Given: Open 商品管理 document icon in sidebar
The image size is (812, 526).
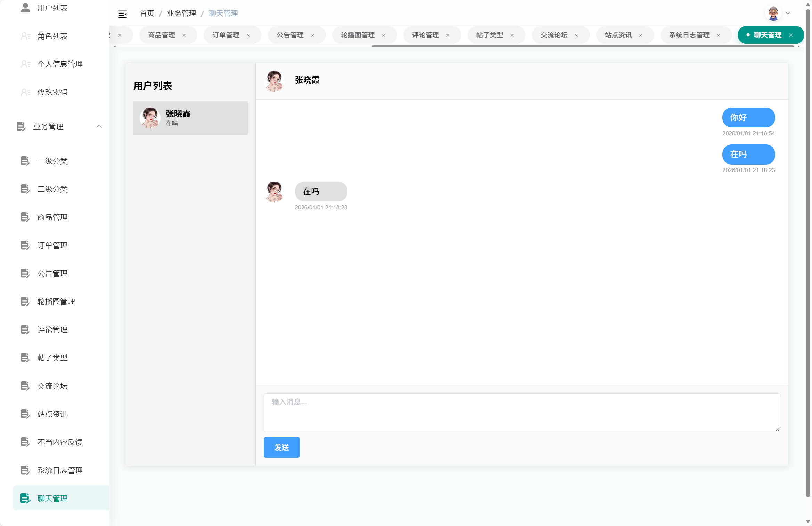Looking at the screenshot, I should 25,217.
